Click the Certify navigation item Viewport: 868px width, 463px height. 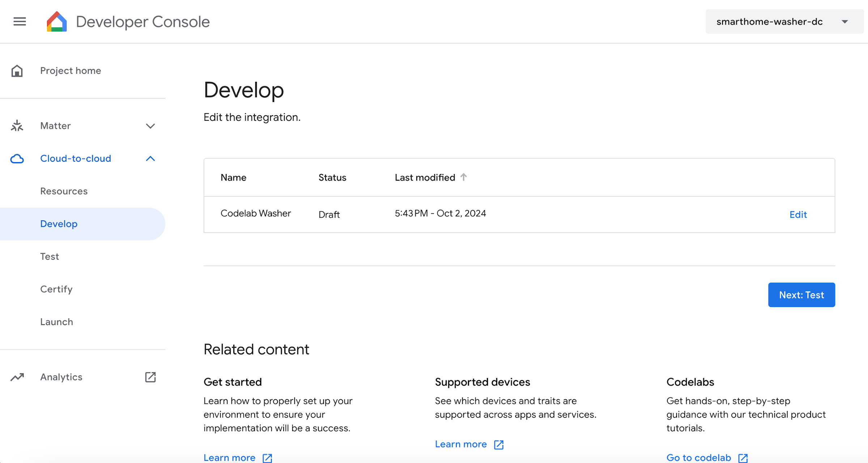56,289
